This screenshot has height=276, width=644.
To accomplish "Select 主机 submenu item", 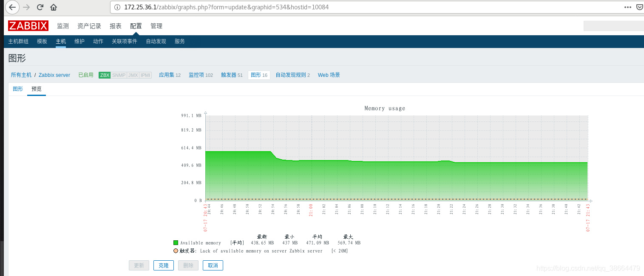I will tap(61, 41).
